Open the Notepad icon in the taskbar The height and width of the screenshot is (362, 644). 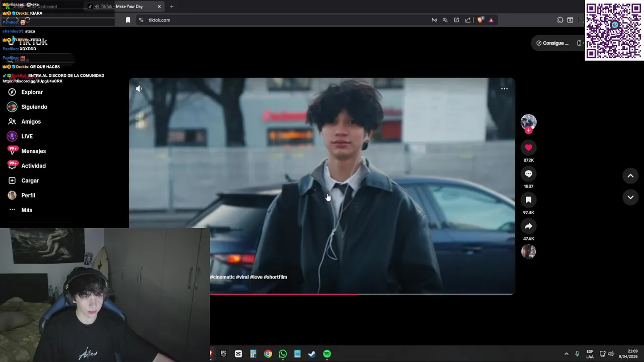(x=297, y=354)
